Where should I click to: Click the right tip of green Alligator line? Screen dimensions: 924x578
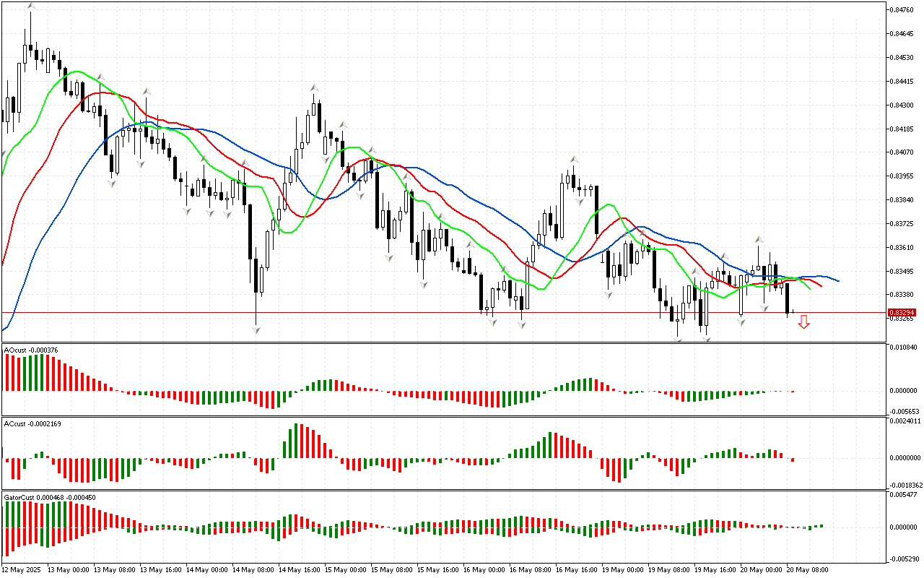(x=810, y=288)
